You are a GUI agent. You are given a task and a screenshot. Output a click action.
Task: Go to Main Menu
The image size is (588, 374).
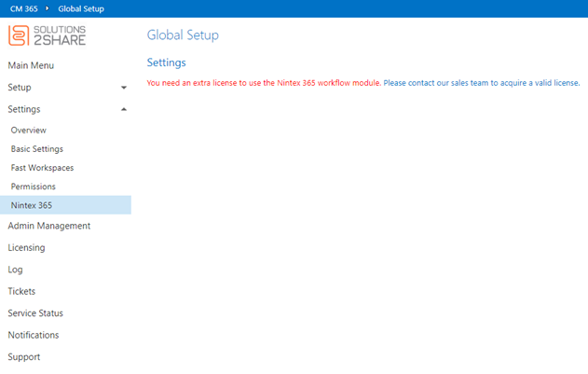31,65
